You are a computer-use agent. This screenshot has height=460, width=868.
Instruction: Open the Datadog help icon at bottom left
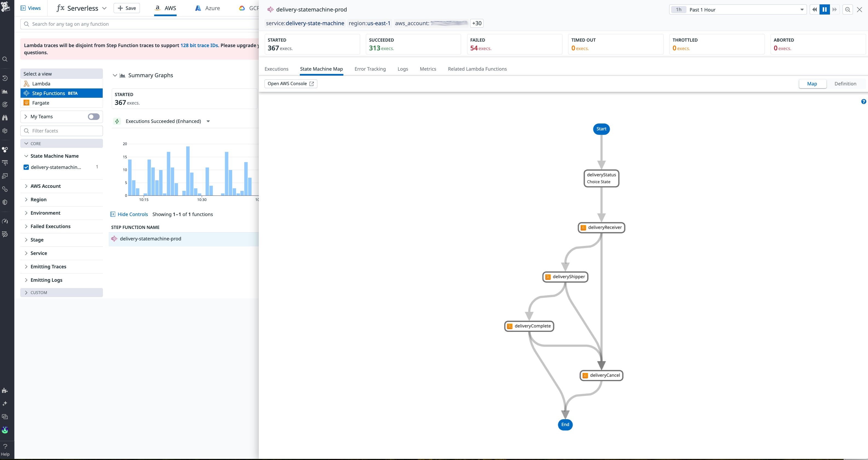[x=5, y=447]
